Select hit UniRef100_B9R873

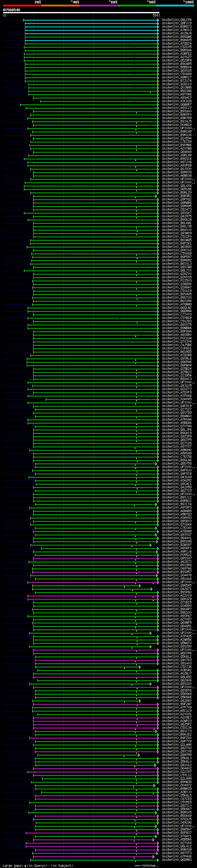tap(176, 26)
